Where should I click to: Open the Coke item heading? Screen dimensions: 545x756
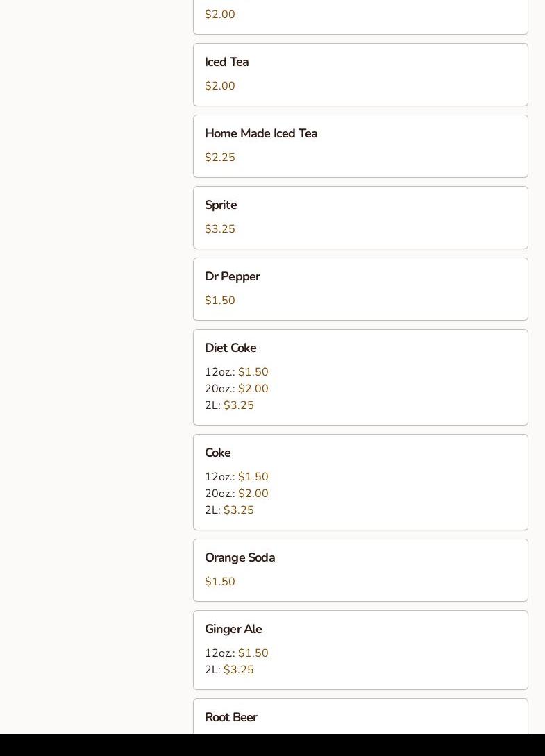[218, 453]
